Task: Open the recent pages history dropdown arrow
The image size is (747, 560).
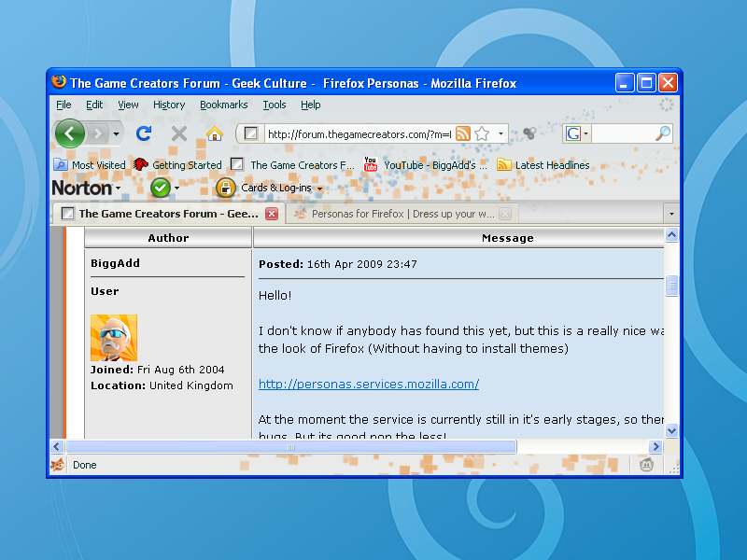Action: click(116, 133)
